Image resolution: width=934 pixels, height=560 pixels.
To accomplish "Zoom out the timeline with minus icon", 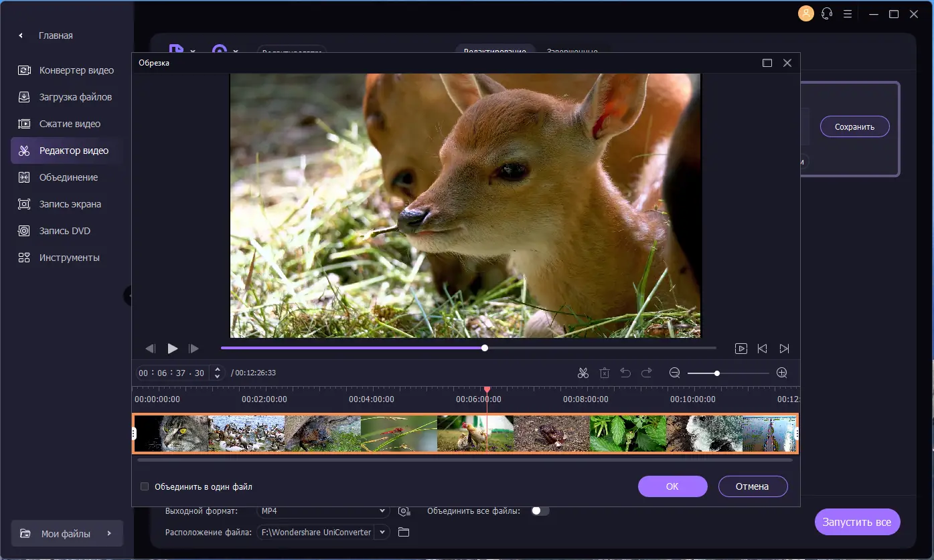I will tap(674, 373).
